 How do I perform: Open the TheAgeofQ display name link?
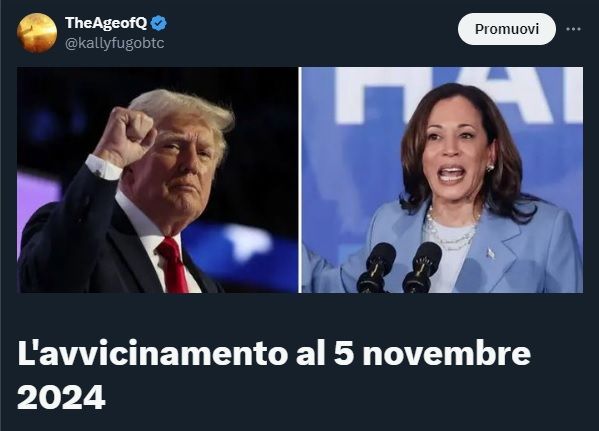pyautogui.click(x=106, y=23)
